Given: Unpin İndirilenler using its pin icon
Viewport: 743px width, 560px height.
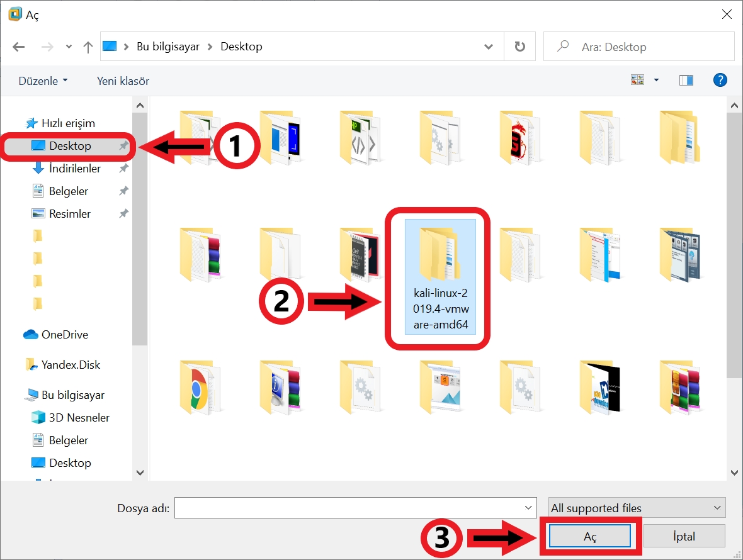Looking at the screenshot, I should coord(123,169).
